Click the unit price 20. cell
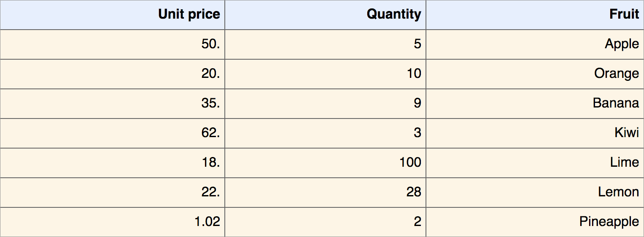The height and width of the screenshot is (237, 644). [x=210, y=74]
